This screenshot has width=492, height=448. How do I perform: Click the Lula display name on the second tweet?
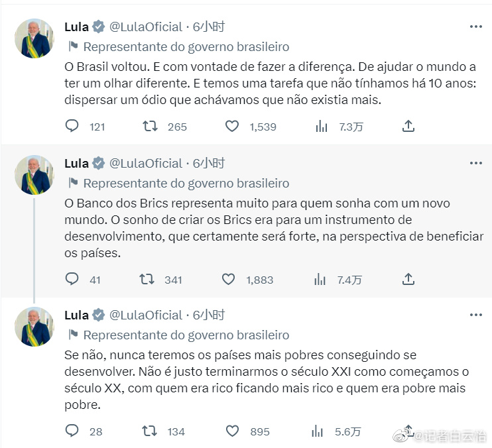[77, 163]
